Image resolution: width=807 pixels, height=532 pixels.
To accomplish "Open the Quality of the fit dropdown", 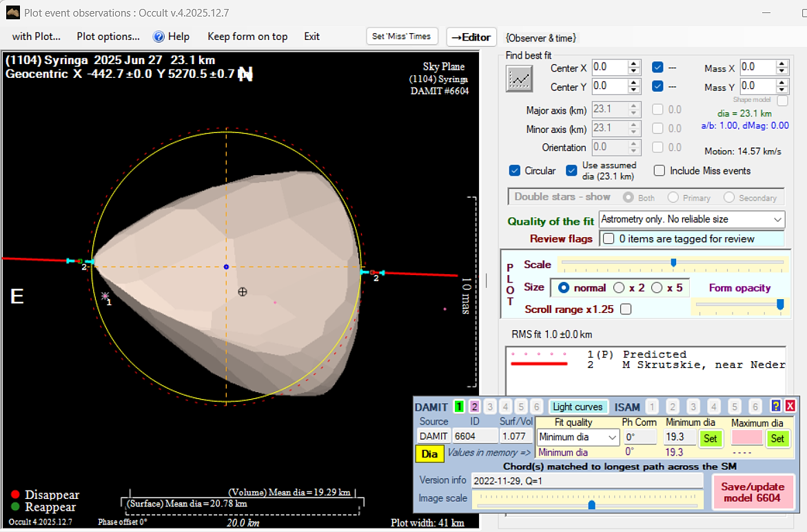I will click(777, 219).
